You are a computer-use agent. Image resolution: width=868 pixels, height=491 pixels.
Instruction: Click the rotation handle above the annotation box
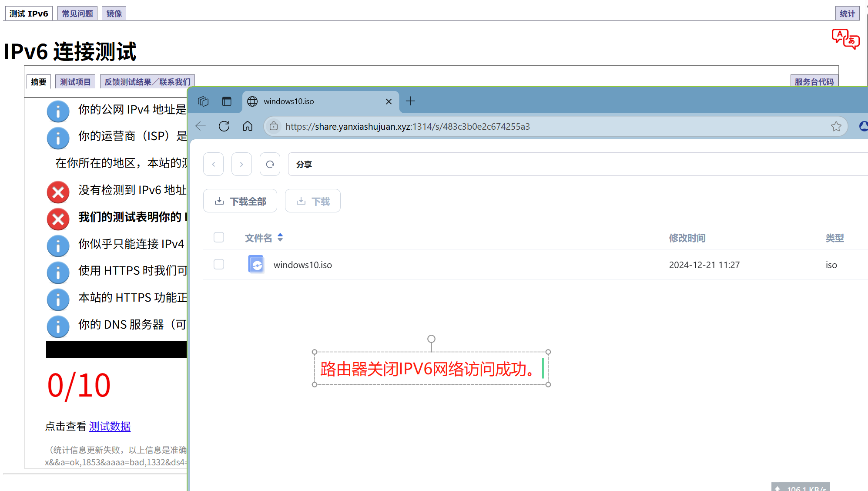[x=431, y=339]
